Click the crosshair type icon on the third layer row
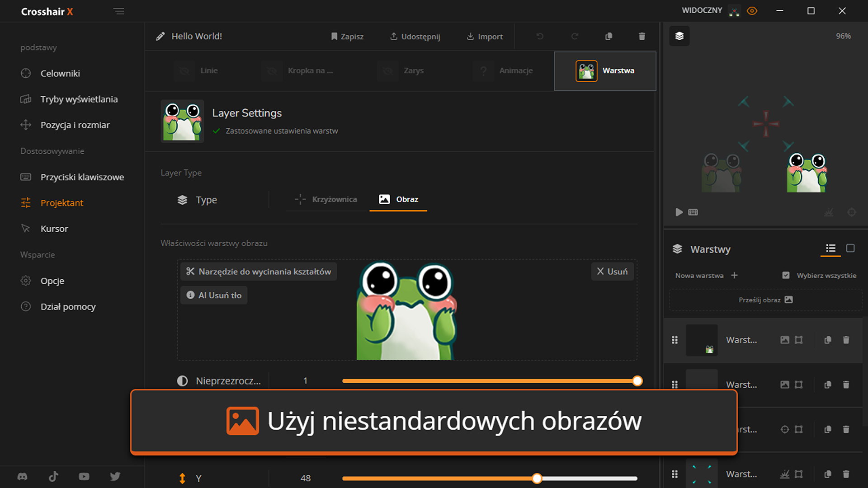 point(785,429)
